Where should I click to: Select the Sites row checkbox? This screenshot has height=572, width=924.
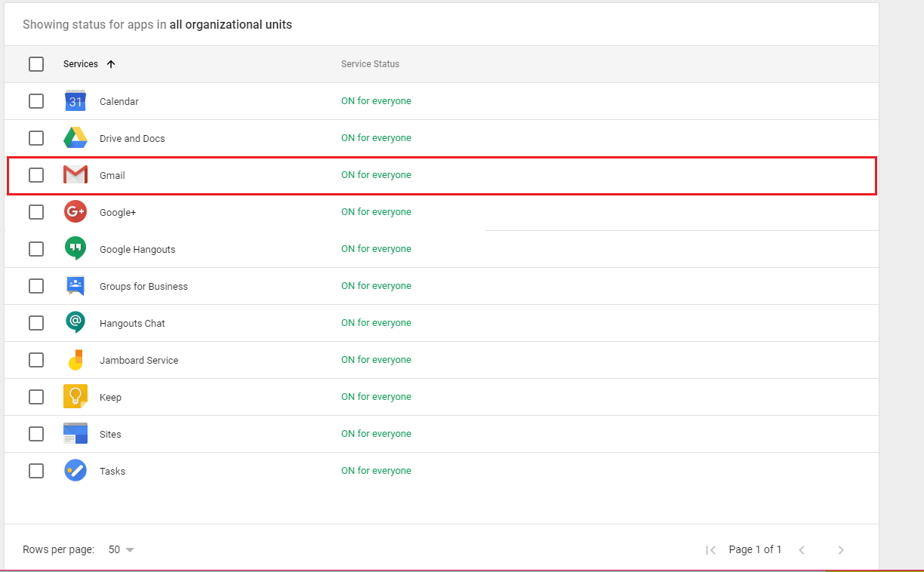click(36, 434)
